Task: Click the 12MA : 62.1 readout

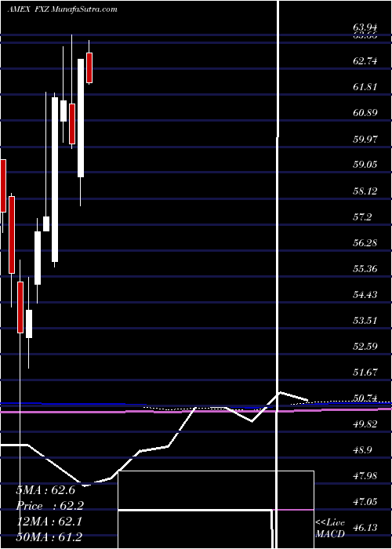Action: point(49,522)
